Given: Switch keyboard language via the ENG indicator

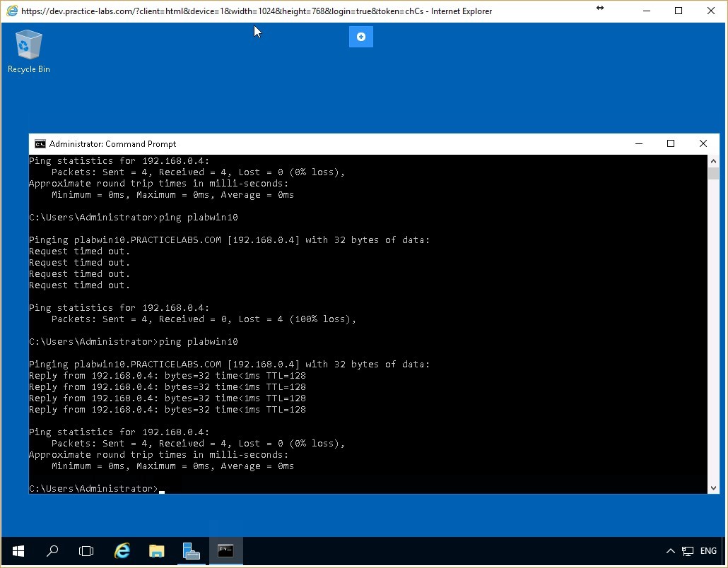Looking at the screenshot, I should pos(708,550).
